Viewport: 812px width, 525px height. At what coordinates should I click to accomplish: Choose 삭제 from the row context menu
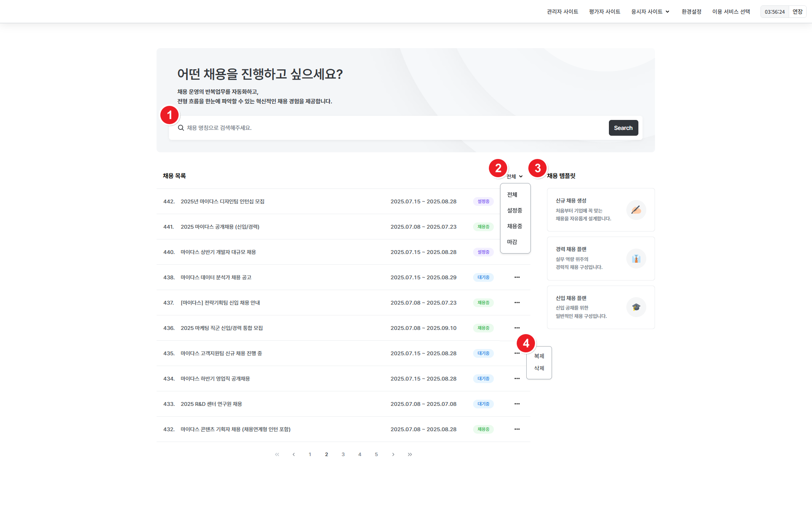[539, 368]
